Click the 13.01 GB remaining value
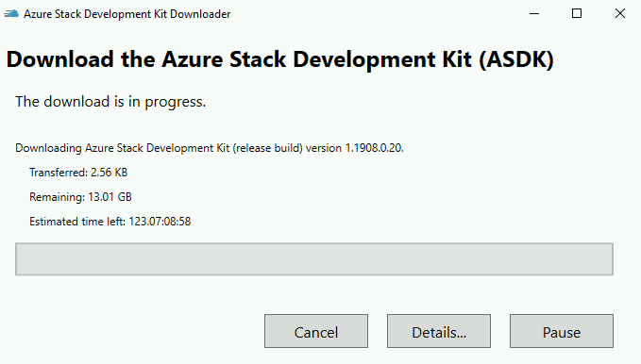This screenshot has height=364, width=641. [110, 197]
